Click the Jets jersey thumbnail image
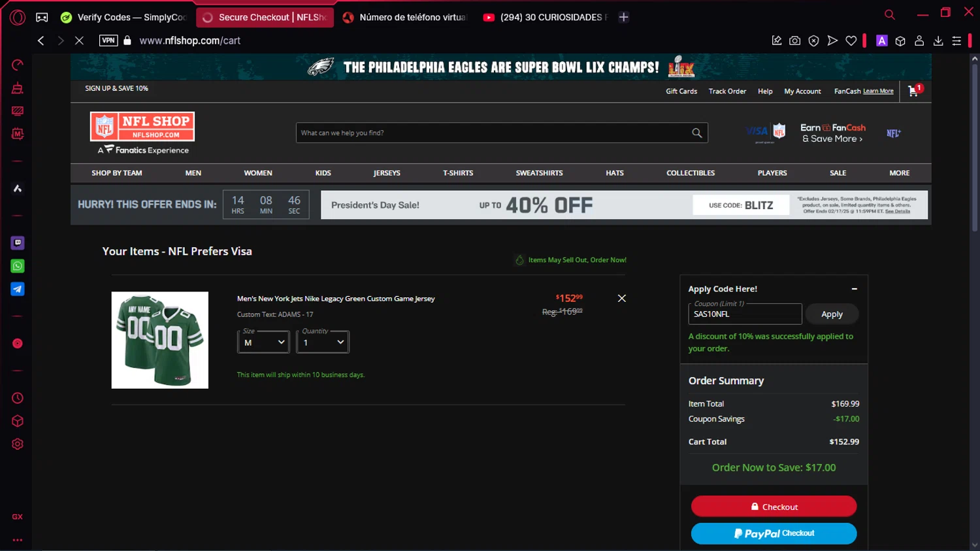This screenshot has width=980, height=551. [x=160, y=340]
